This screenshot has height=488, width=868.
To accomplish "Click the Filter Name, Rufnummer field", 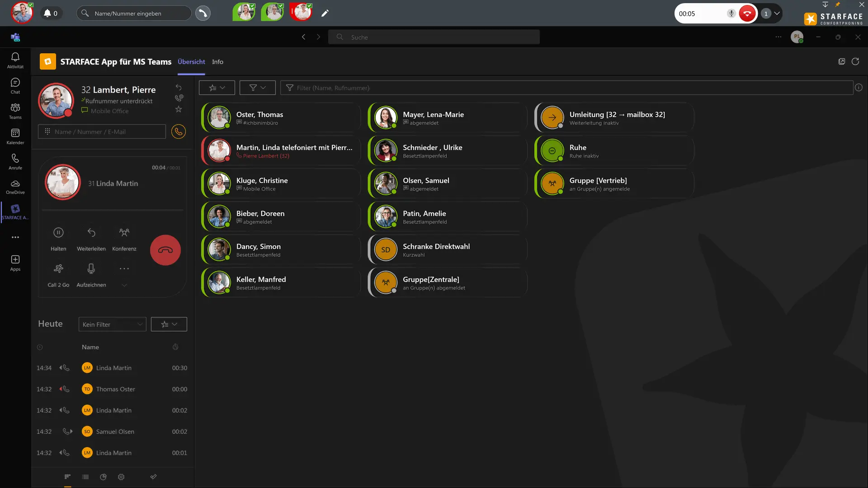I will 566,88.
